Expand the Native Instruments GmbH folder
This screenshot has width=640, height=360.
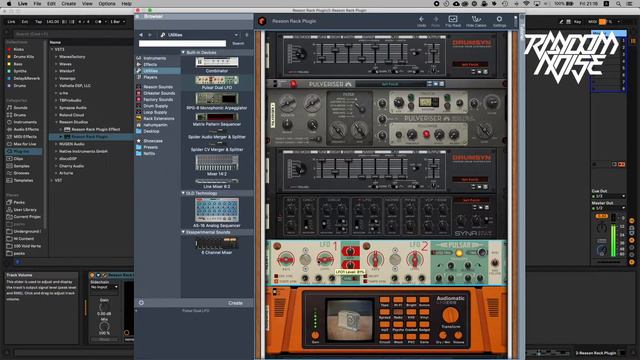(x=56, y=151)
